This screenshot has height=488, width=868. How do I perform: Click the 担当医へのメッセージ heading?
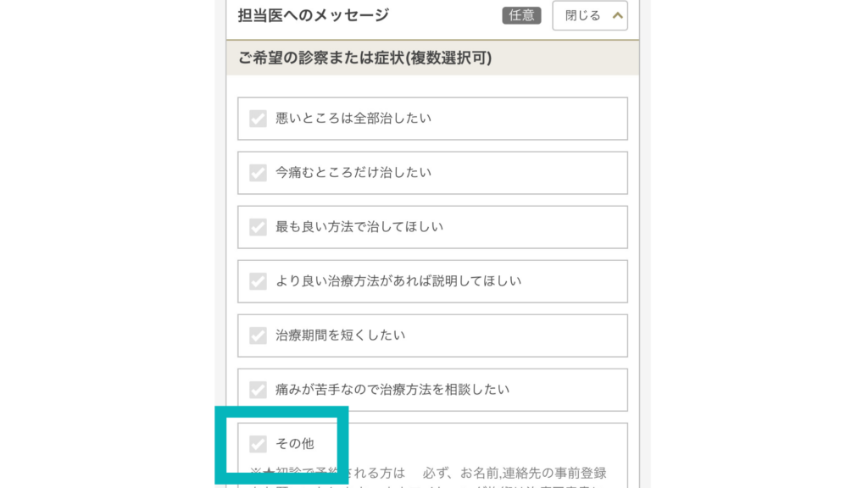(314, 15)
